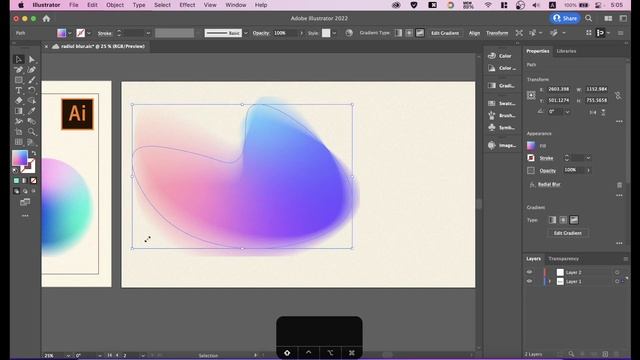Open stroke swatch dropdown in control bar

(x=89, y=33)
